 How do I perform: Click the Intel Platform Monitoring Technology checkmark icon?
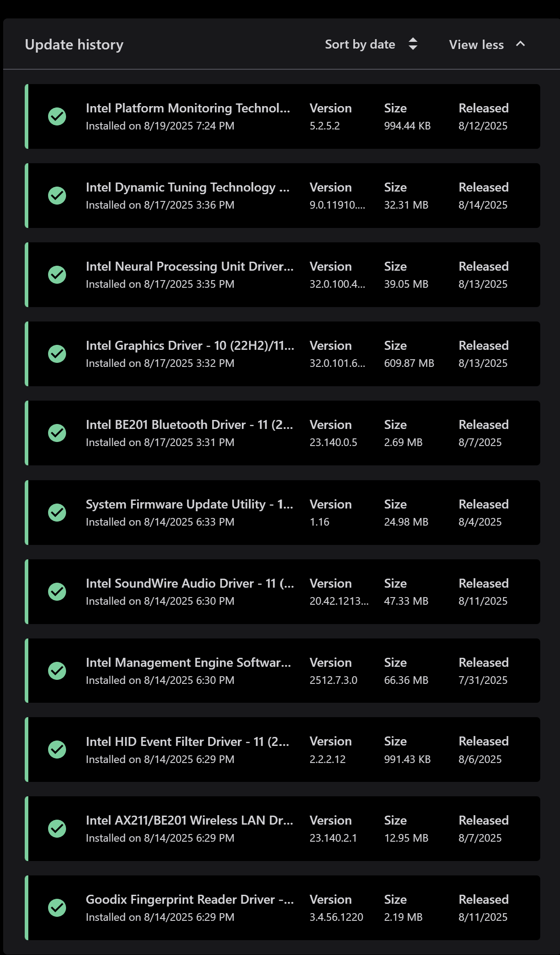tap(57, 116)
